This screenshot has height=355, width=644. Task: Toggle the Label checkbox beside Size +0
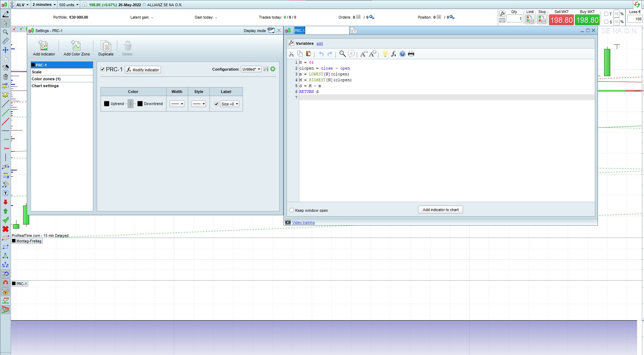click(x=216, y=104)
